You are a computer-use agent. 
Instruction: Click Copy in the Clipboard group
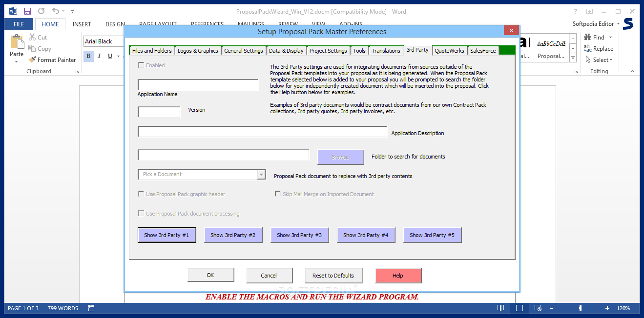pyautogui.click(x=40, y=48)
